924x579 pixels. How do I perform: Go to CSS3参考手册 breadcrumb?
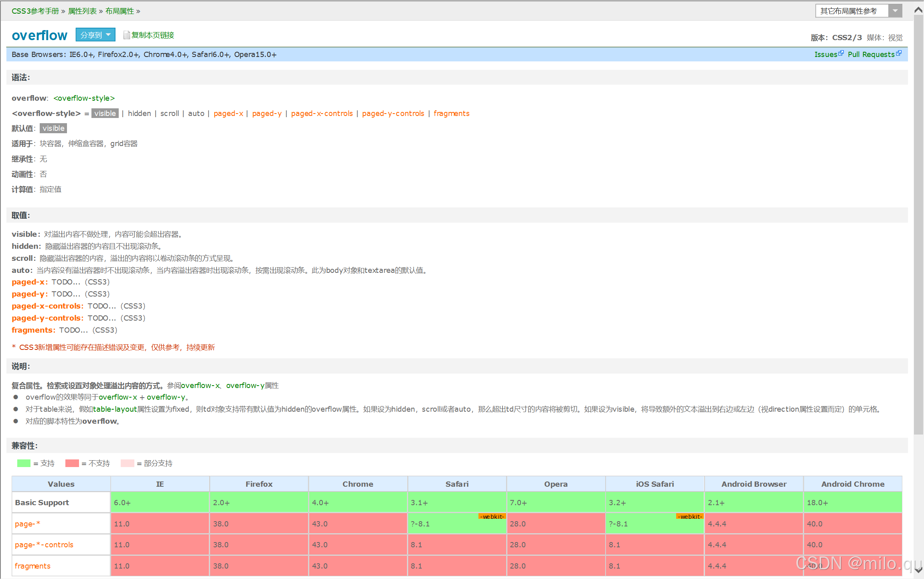tap(35, 11)
